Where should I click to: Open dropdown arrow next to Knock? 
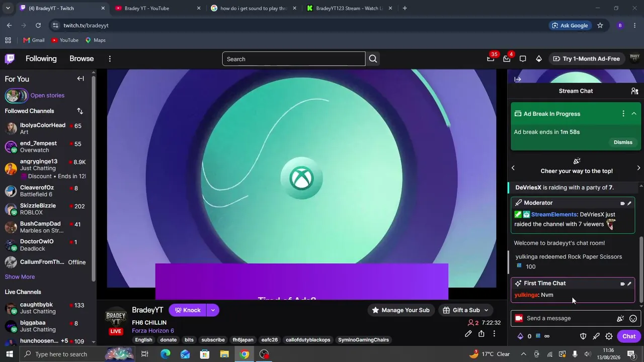tap(213, 310)
